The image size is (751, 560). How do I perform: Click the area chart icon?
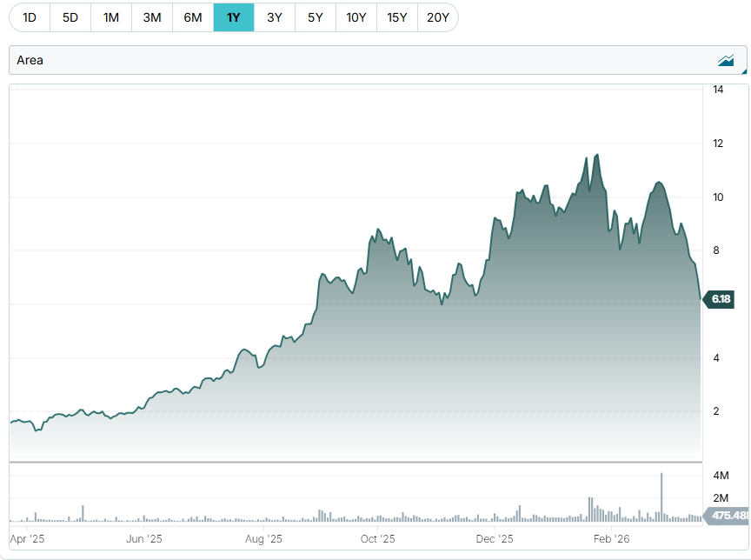coord(726,60)
